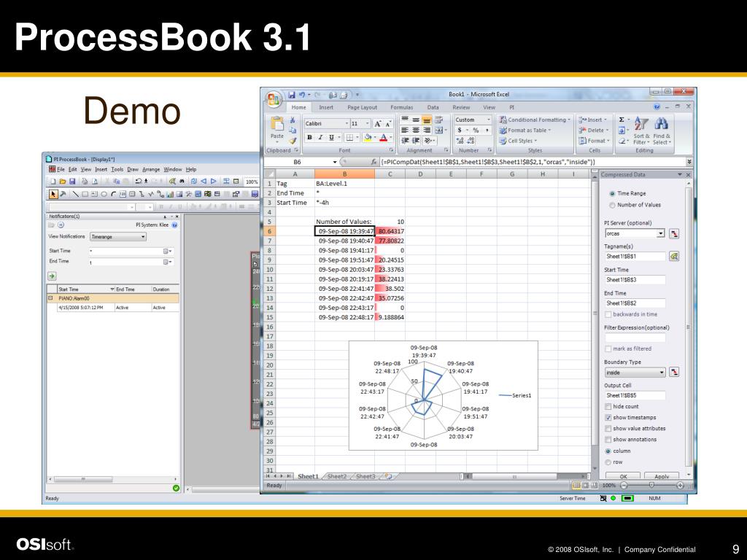The width and height of the screenshot is (747, 560).
Task: Click the Excel formula bar
Action: 533,162
